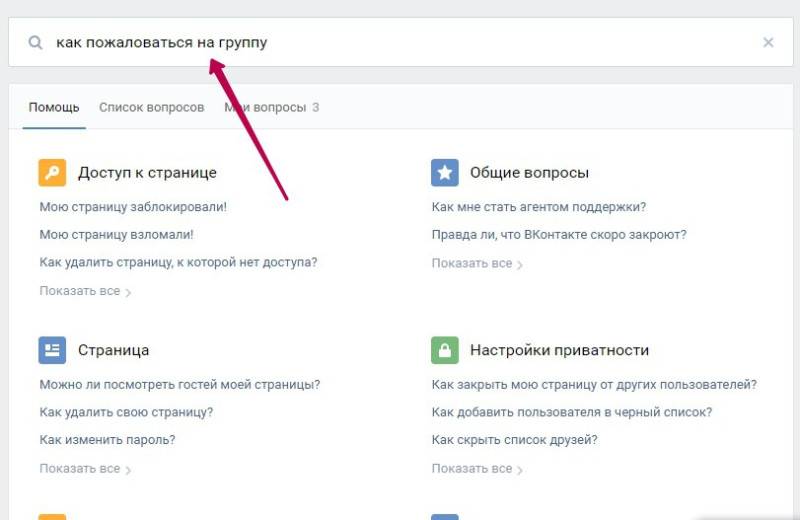
Task: Expand Показать все under Страница
Action: (84, 468)
